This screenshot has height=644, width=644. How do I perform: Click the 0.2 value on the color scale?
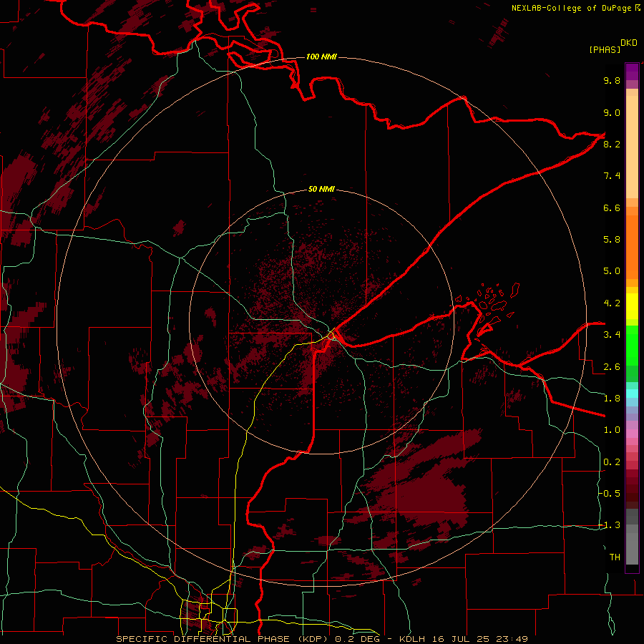(x=612, y=462)
